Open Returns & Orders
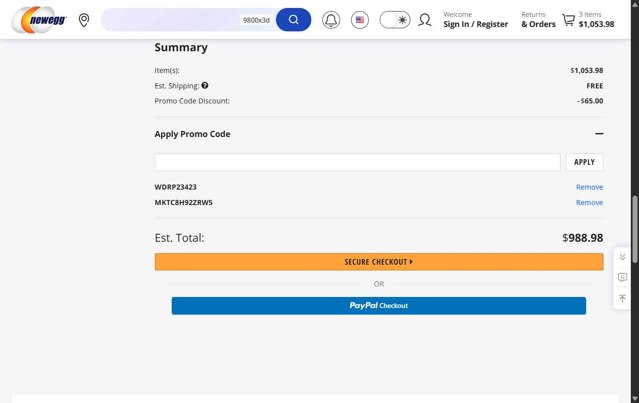 [x=538, y=20]
